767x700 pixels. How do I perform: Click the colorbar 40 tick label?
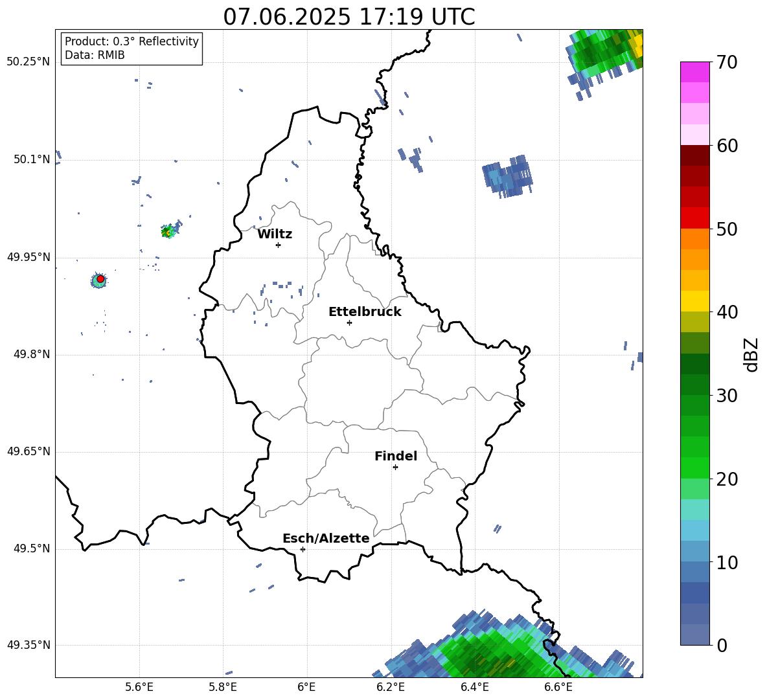click(x=727, y=312)
